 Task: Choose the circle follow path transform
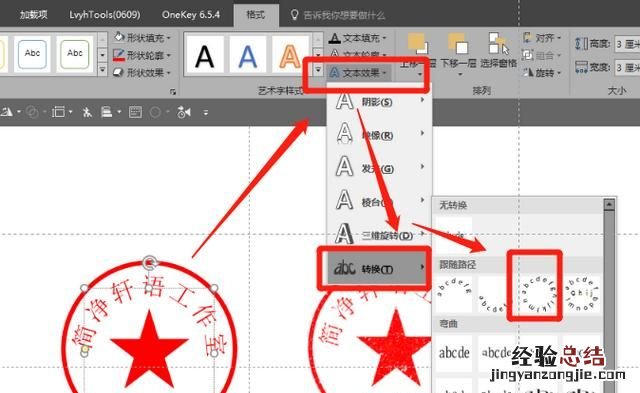(x=539, y=294)
